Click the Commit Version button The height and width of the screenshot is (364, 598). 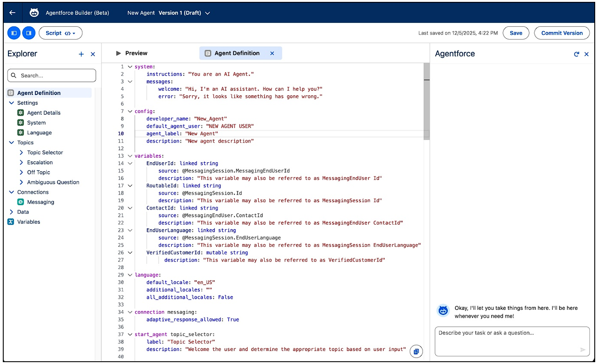(x=562, y=33)
